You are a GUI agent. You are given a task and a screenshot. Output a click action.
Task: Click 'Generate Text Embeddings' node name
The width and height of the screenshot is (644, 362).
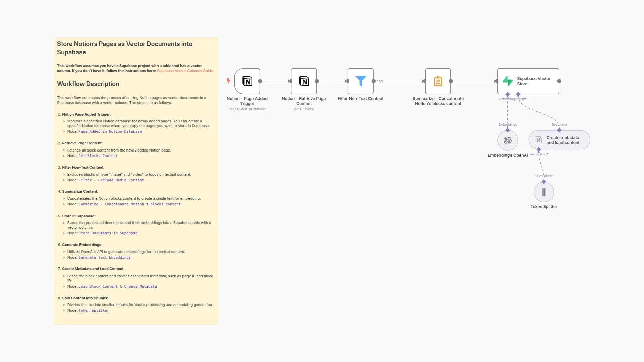tap(105, 258)
